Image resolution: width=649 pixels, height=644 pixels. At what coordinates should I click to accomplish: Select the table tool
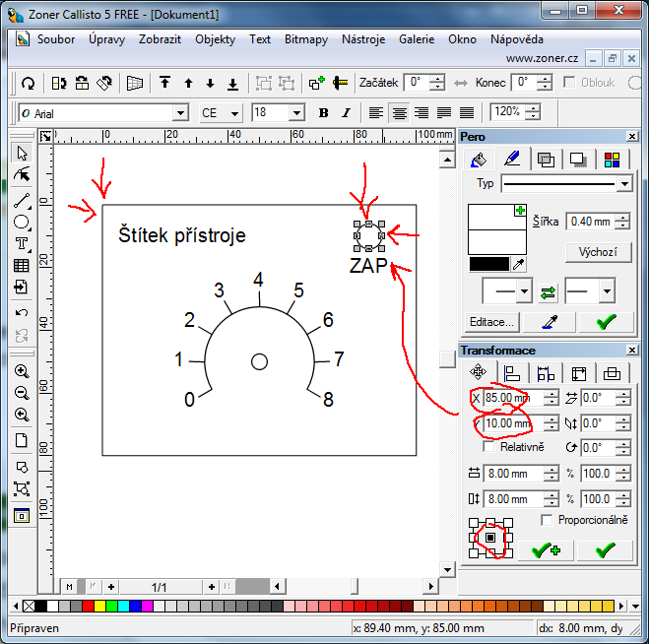pos(22,265)
